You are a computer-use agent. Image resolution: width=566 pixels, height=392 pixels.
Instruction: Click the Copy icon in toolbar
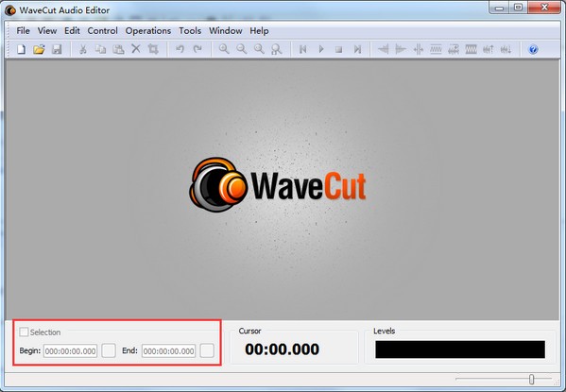point(100,49)
